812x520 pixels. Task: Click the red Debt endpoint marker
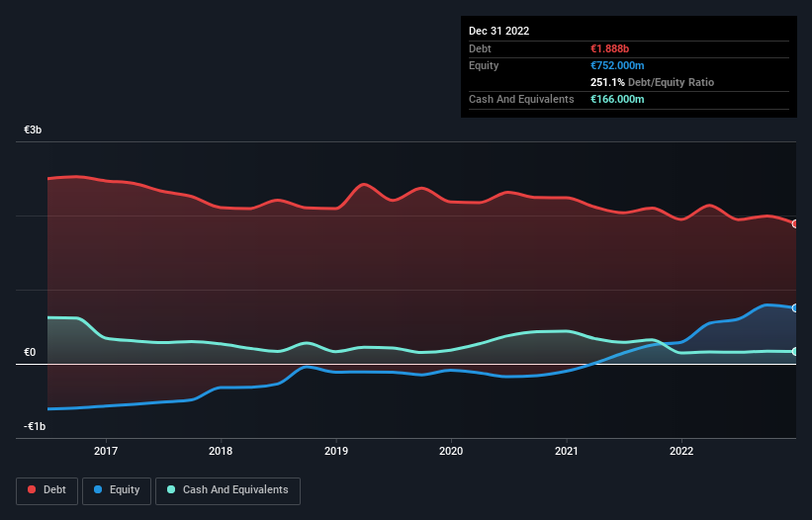coord(795,224)
